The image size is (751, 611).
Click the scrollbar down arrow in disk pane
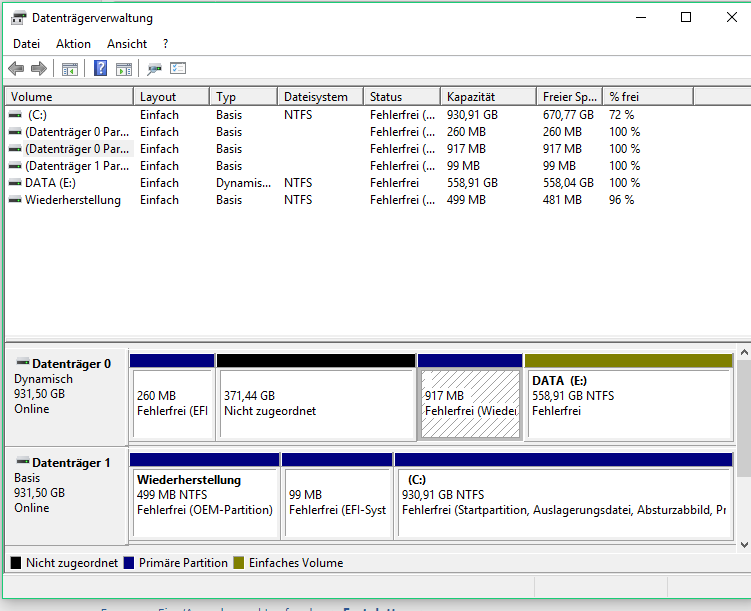tap(744, 544)
